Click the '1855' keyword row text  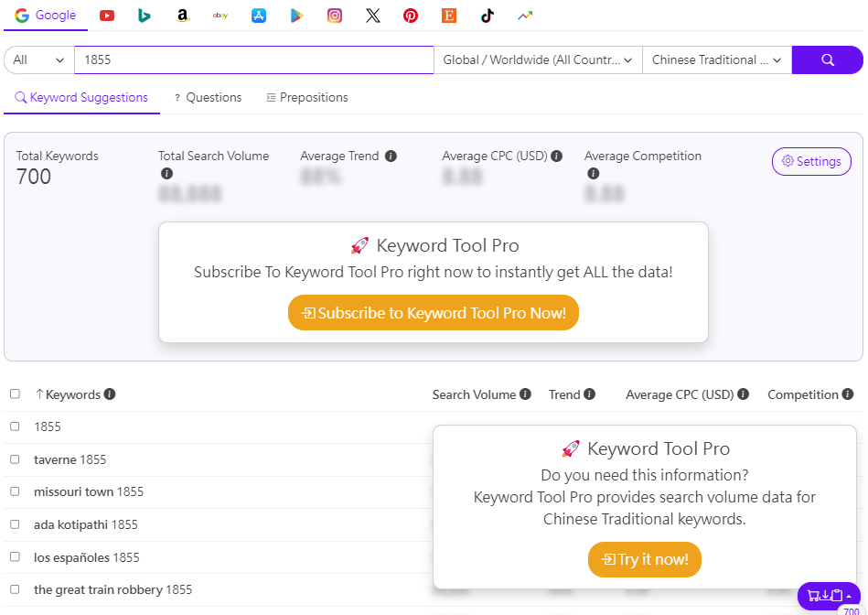(47, 426)
